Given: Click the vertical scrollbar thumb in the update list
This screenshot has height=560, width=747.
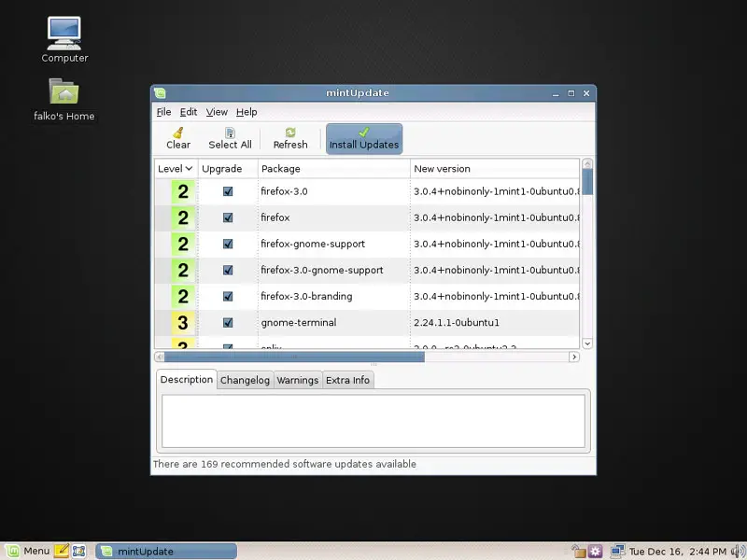Looking at the screenshot, I should coord(587,182).
